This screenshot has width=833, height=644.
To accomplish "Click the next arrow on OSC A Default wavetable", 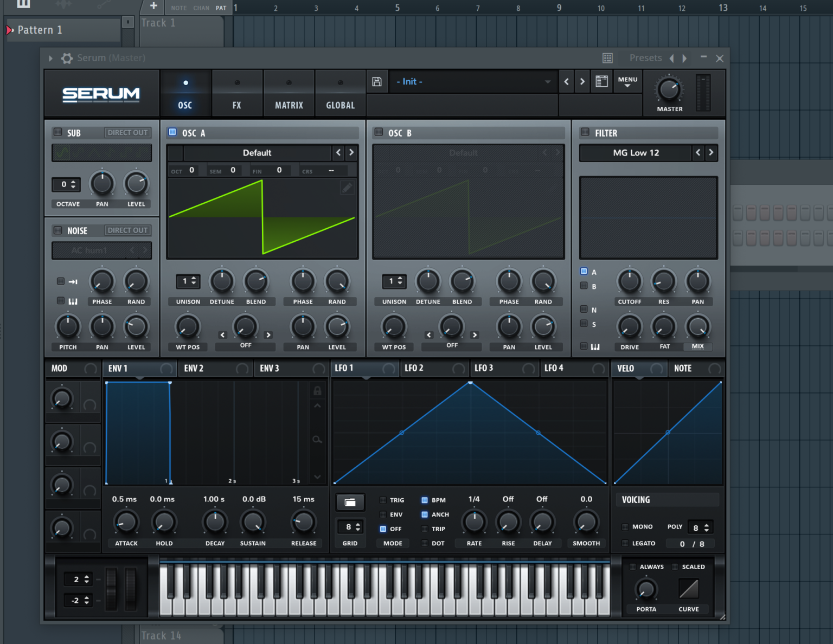I will pyautogui.click(x=351, y=153).
